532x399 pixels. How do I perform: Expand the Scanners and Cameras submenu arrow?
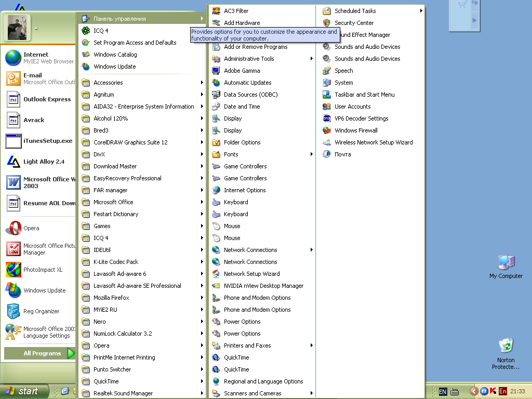click(312, 393)
